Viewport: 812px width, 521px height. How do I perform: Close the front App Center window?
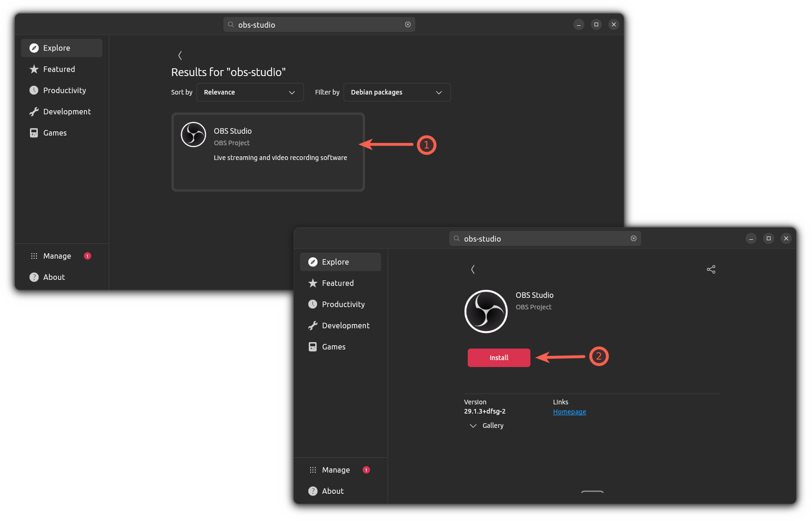click(x=786, y=238)
